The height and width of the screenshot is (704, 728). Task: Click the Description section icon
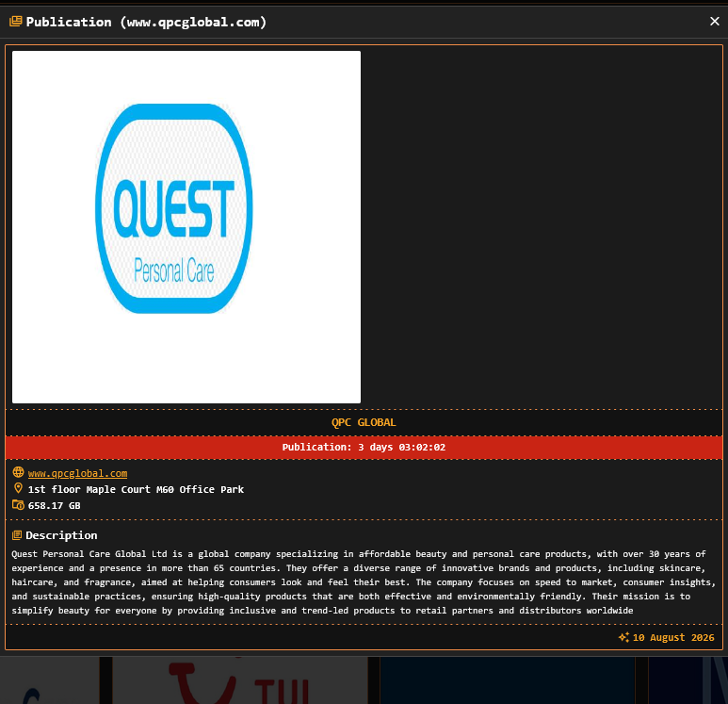coord(17,535)
